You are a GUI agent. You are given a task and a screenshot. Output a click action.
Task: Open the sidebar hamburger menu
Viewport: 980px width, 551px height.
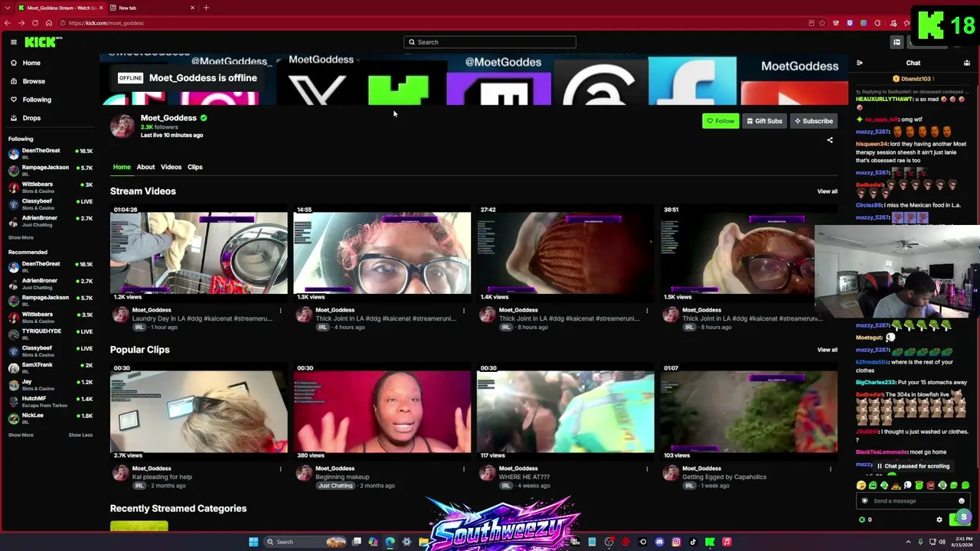pos(13,42)
